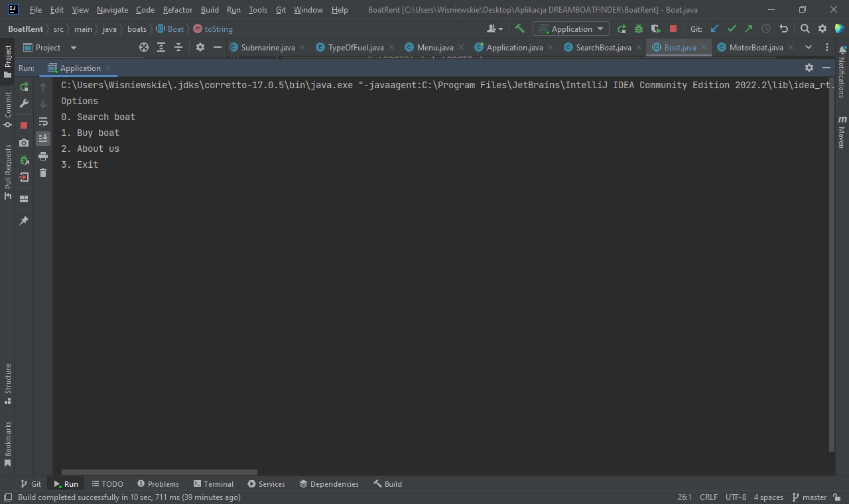849x504 pixels.
Task: Toggle read-only lock in status bar
Action: 837,497
